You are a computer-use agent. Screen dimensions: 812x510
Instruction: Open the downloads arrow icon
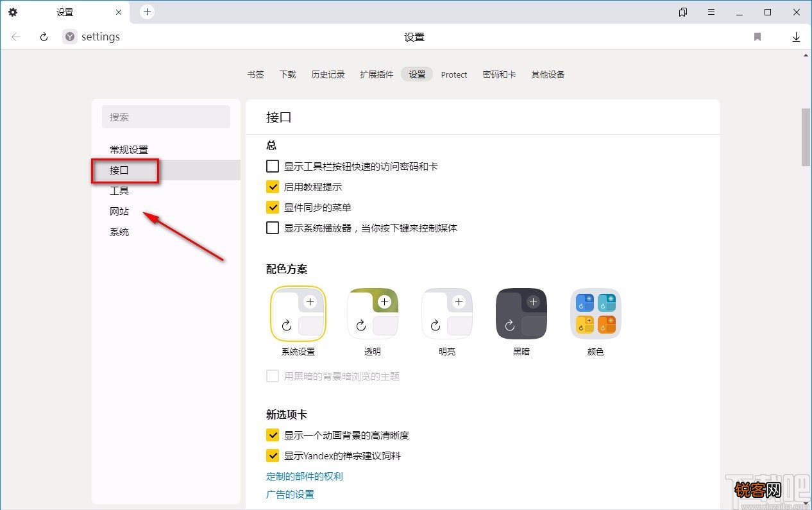796,37
